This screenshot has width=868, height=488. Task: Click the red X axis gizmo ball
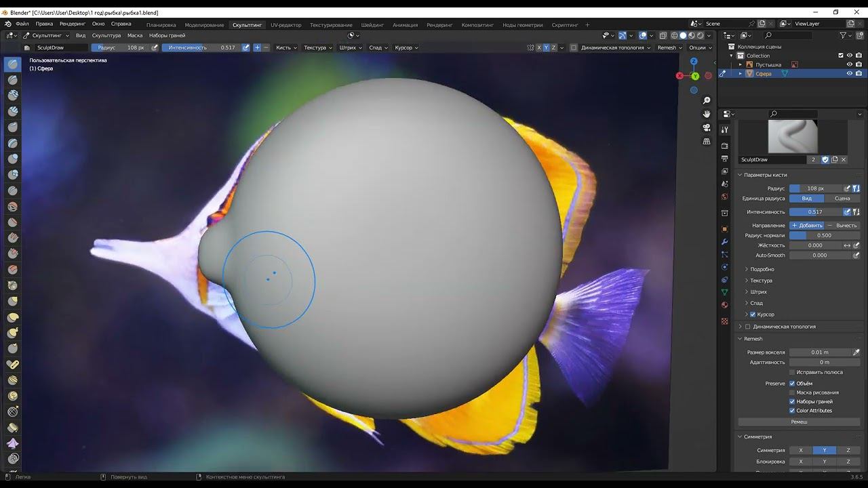coord(679,76)
